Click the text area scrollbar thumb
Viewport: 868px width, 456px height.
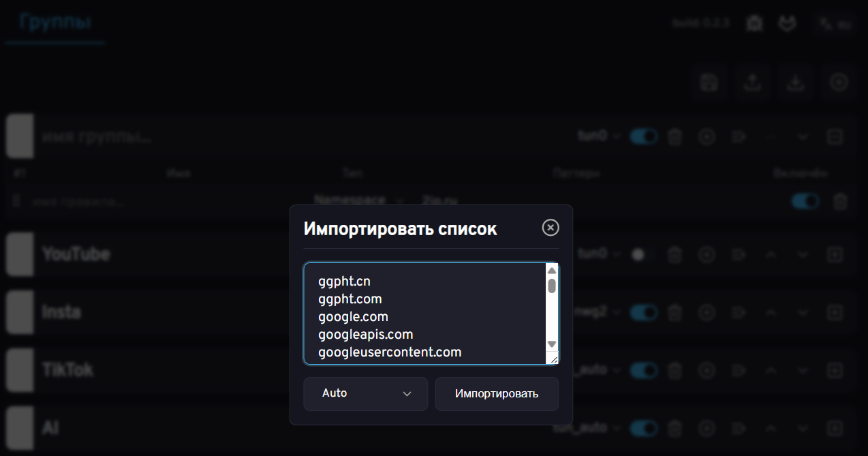pos(552,286)
